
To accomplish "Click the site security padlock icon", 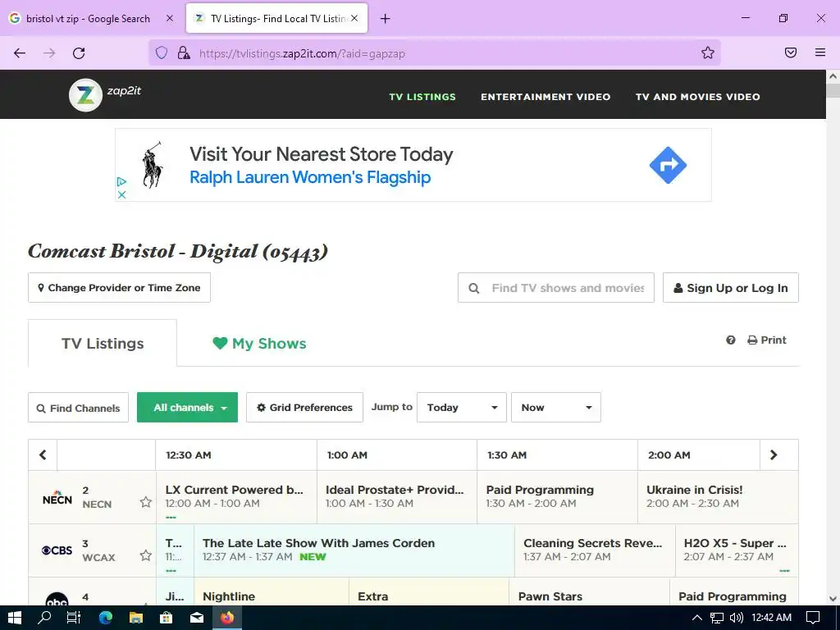I will point(184,52).
